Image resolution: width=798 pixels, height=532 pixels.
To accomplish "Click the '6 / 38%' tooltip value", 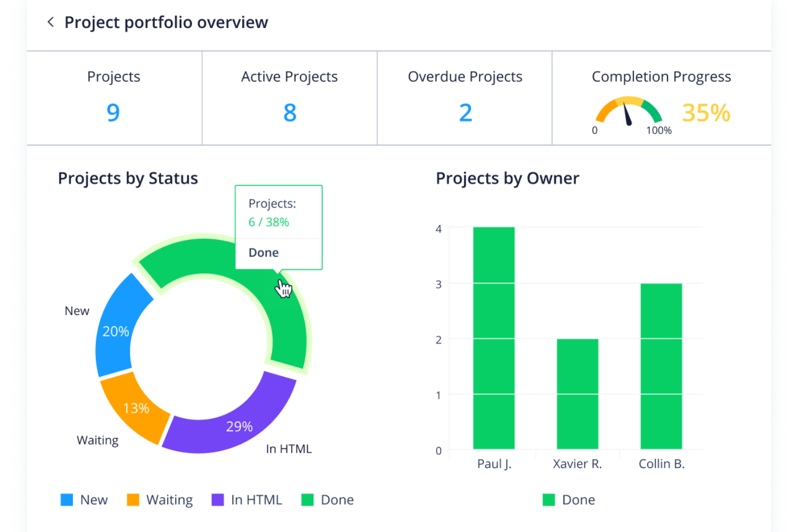I will point(269,222).
